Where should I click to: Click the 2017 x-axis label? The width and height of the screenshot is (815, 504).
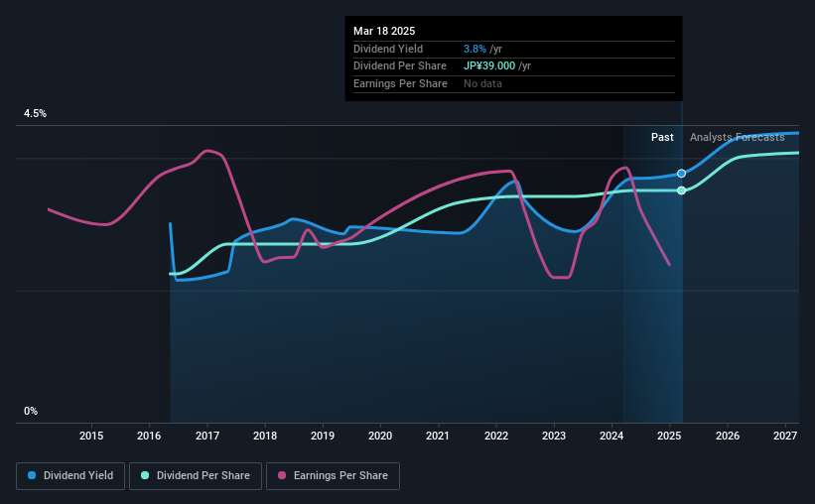(207, 436)
